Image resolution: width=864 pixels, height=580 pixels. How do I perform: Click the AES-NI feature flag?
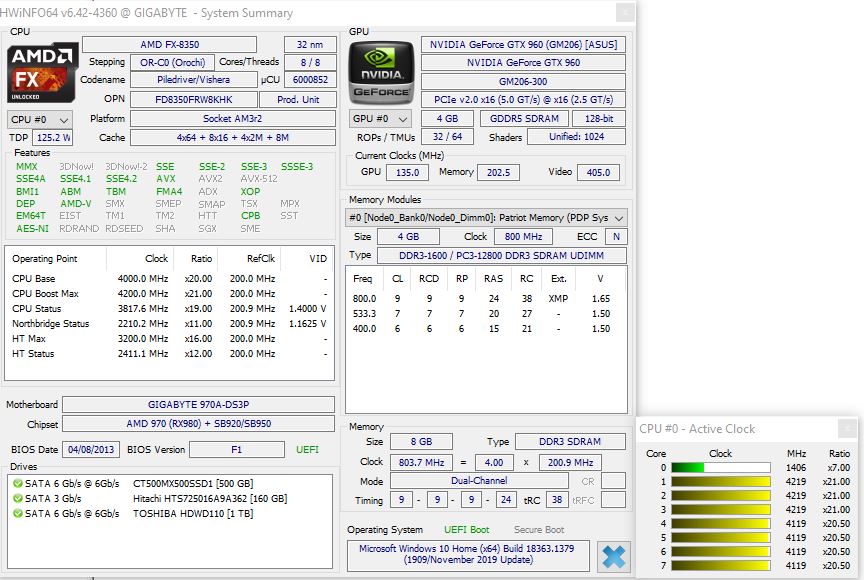(x=33, y=228)
